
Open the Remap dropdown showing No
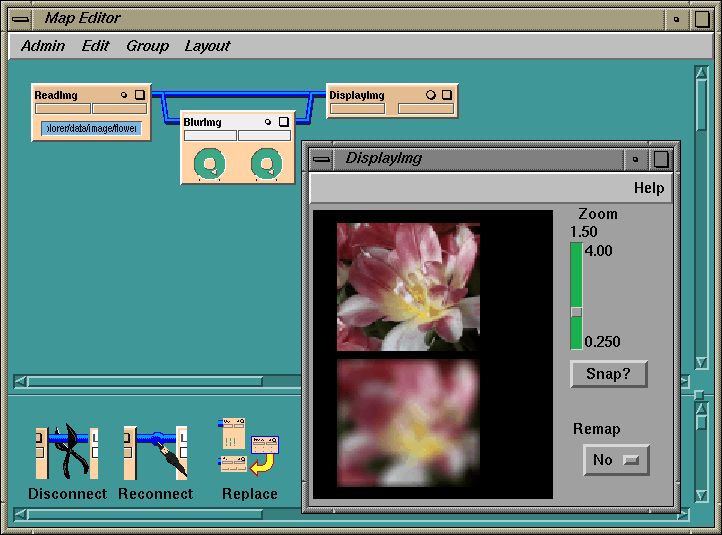coord(616,460)
